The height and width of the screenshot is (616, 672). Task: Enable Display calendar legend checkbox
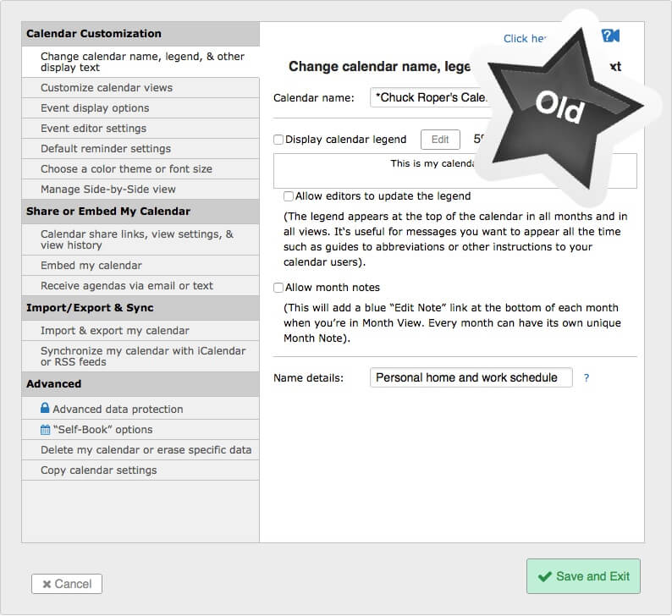tap(278, 140)
